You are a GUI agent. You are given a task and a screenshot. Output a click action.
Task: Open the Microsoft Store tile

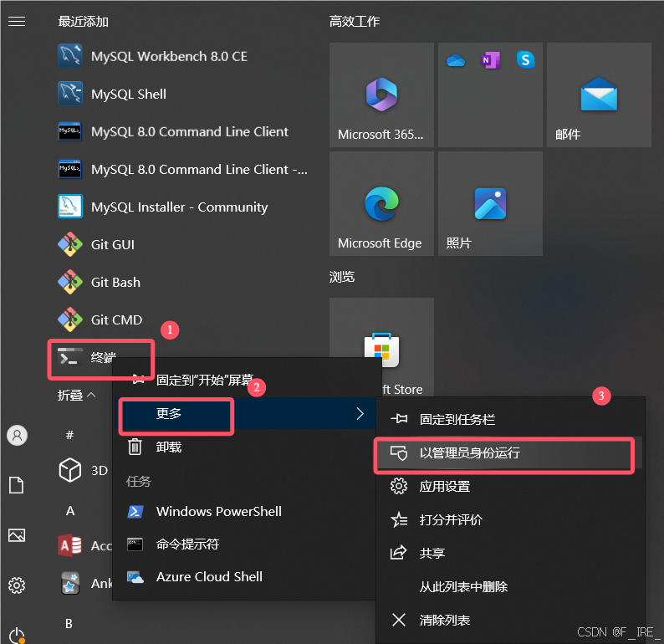tap(381, 347)
